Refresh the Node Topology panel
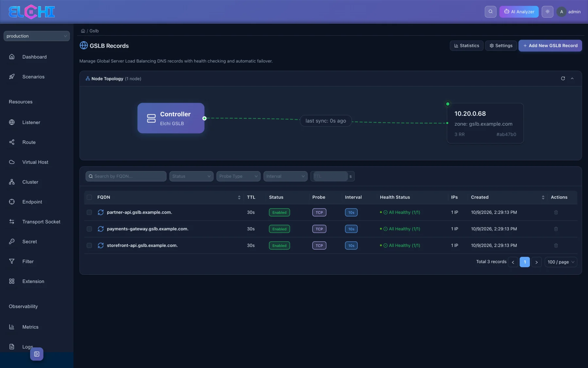This screenshot has height=368, width=588. coord(563,79)
